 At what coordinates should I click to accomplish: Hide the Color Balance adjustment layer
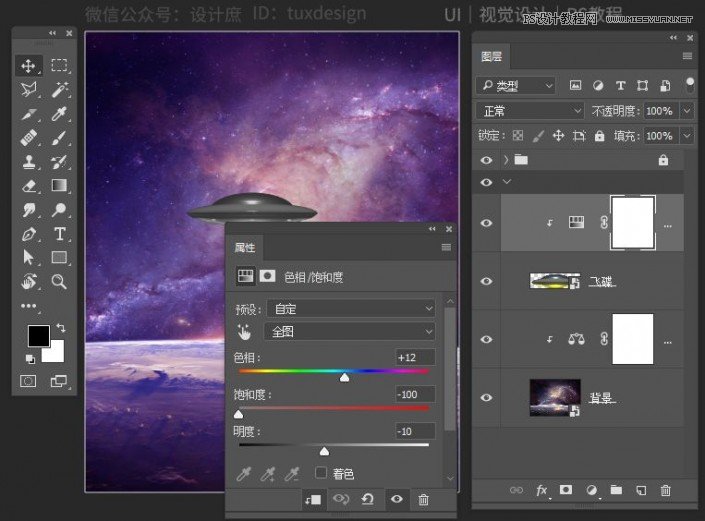point(486,339)
